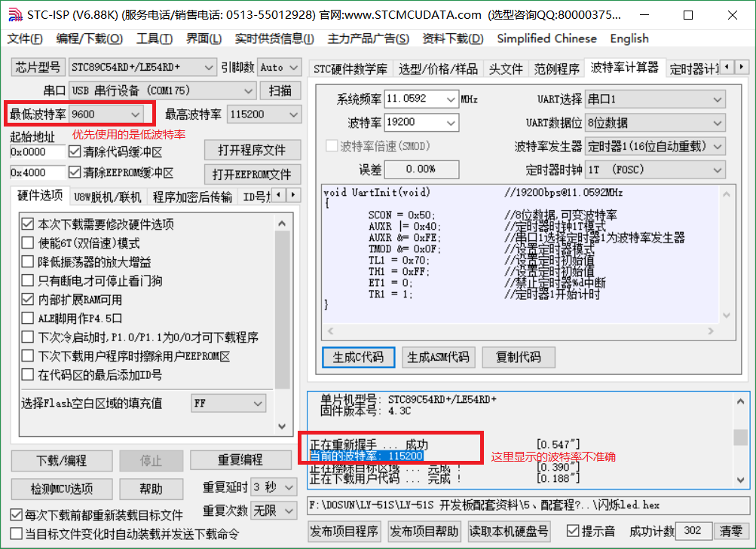Screen dimensions: 756x549
Task: Toggle 清除EEPROM缓冲区 checkbox
Action: click(x=75, y=172)
